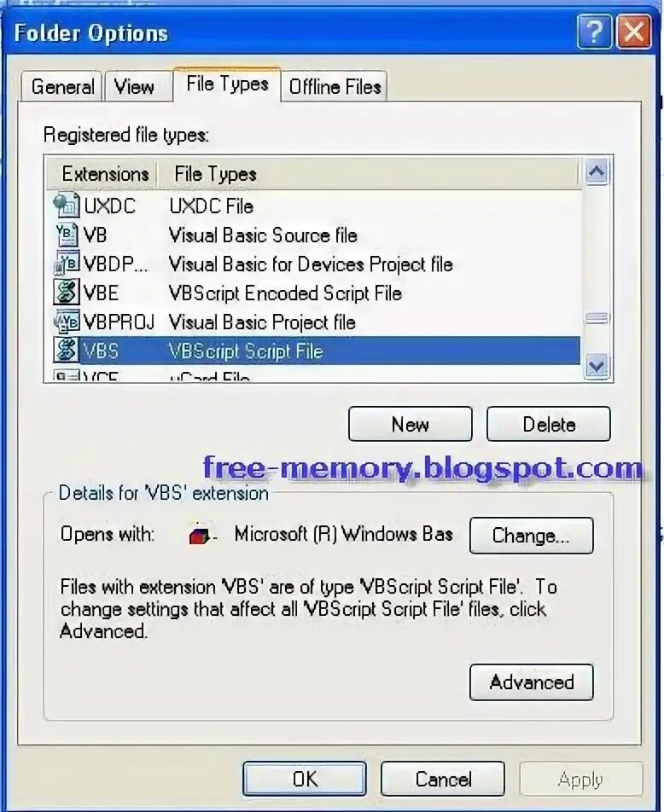Image resolution: width=664 pixels, height=812 pixels.
Task: Open the Offline Files tab
Action: (335, 86)
